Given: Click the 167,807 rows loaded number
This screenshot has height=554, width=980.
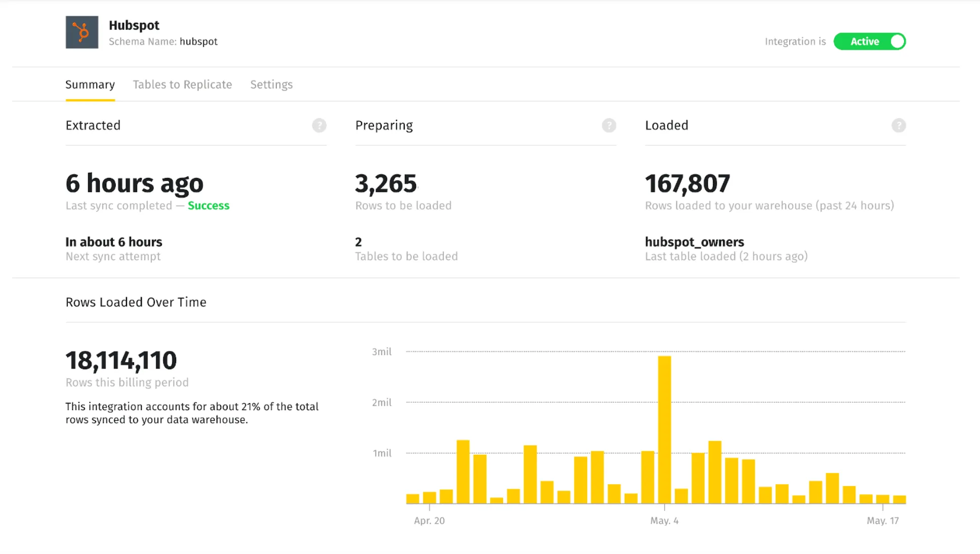Looking at the screenshot, I should click(687, 184).
